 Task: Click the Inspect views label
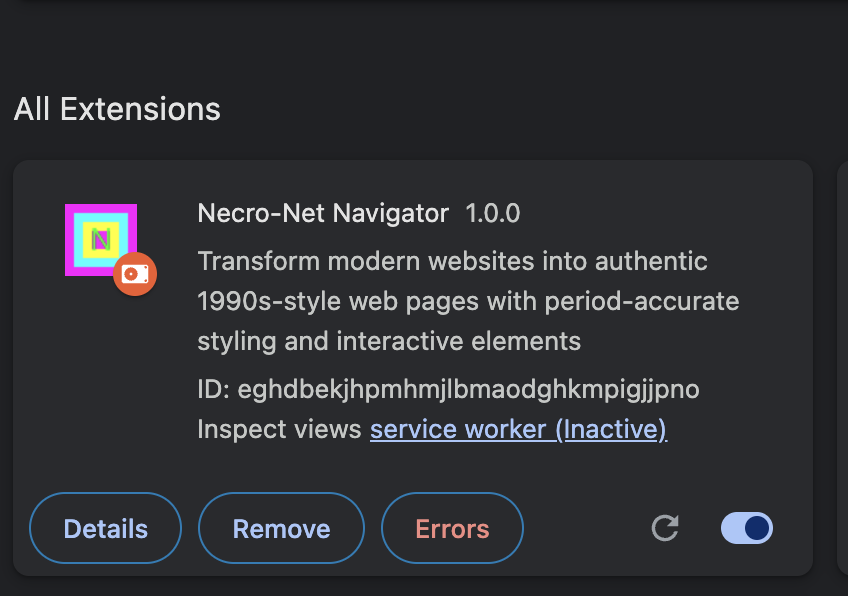click(x=279, y=430)
